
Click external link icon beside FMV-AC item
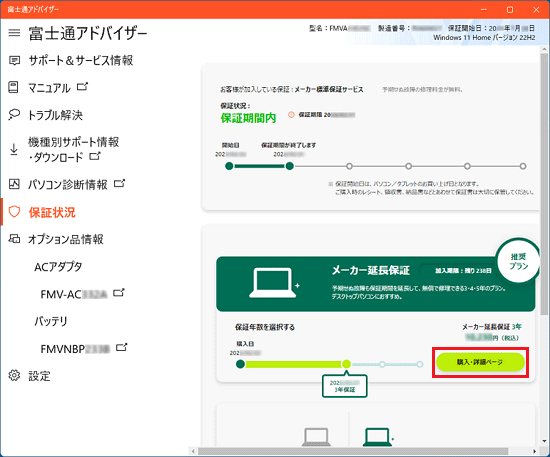click(119, 292)
